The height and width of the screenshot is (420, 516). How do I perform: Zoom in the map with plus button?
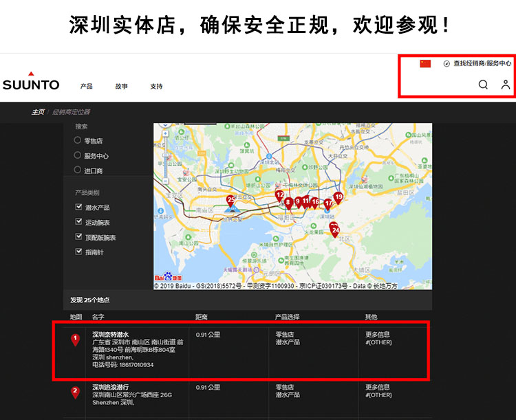click(165, 133)
